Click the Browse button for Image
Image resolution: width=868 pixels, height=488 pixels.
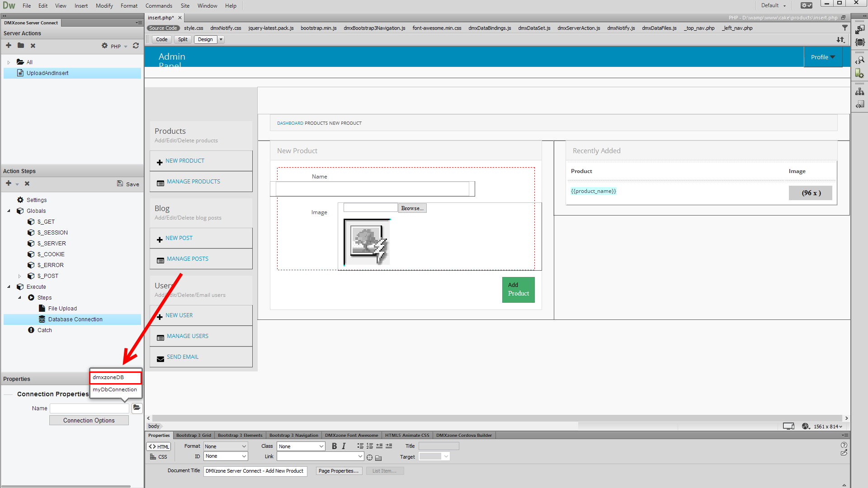(x=412, y=208)
